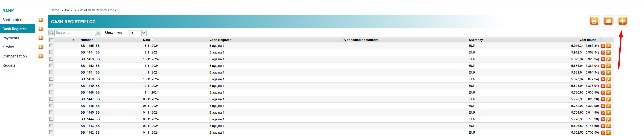This screenshot has height=136, width=644.
Task: Add new Cash Register entry from sidebar plus
Action: (41, 29)
